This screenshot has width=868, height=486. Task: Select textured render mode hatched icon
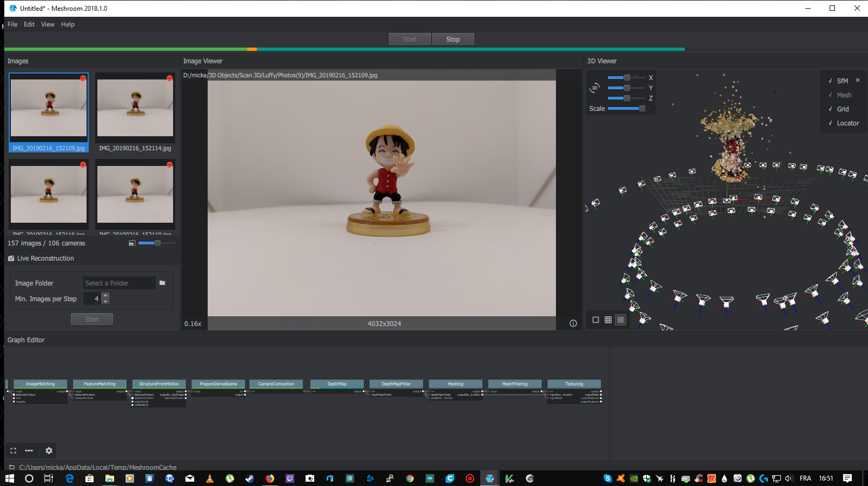[621, 320]
